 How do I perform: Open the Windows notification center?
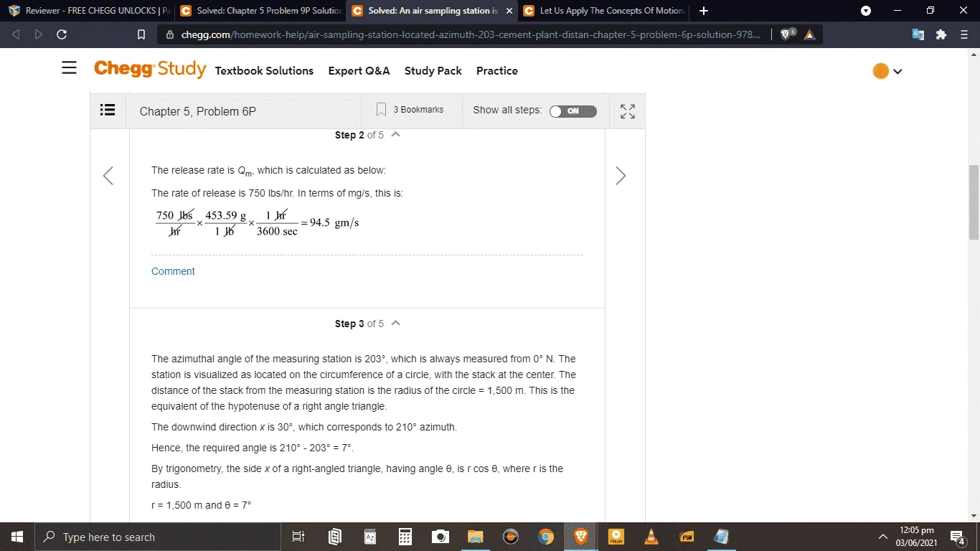click(x=957, y=537)
